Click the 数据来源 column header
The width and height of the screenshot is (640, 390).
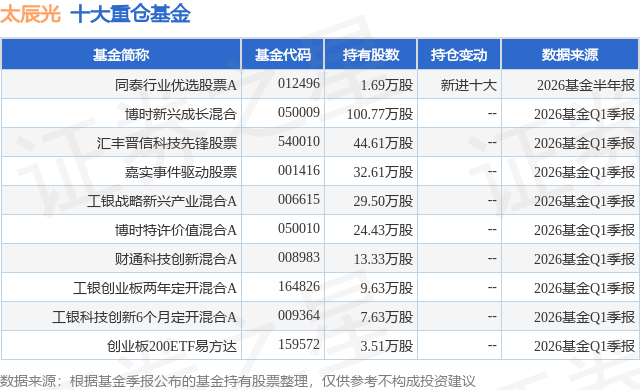click(x=570, y=55)
